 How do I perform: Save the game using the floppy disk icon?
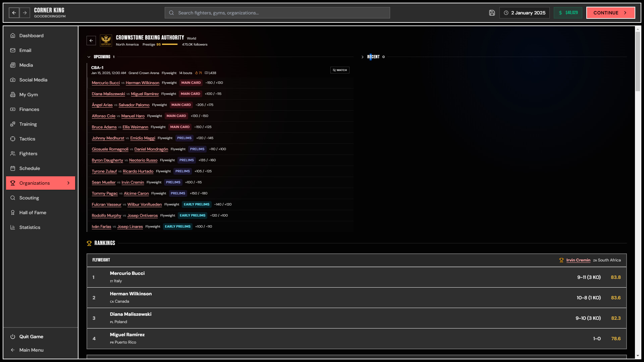[x=492, y=12]
